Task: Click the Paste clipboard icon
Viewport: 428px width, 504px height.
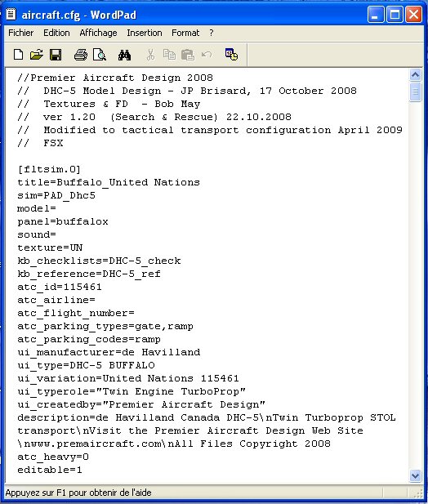Action: coord(188,55)
